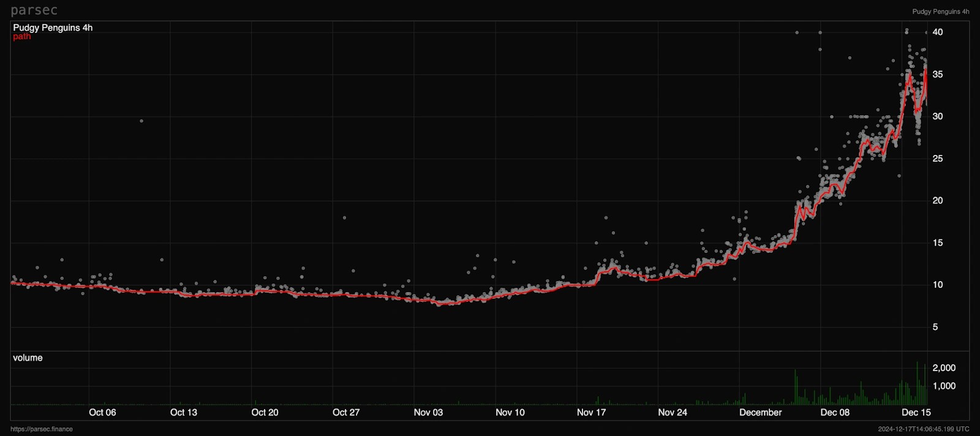Click the UTC timestamp at bottom right
The image size is (980, 436).
tap(923, 429)
